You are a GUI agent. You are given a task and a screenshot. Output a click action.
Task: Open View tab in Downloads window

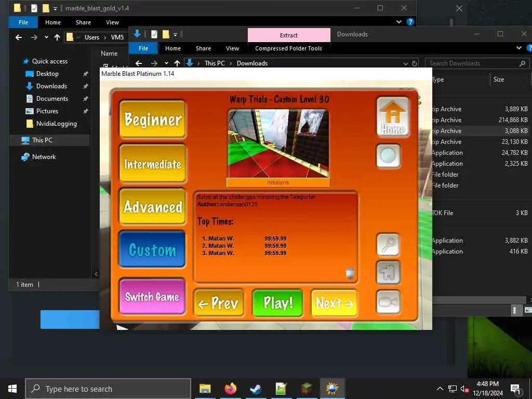coord(232,48)
